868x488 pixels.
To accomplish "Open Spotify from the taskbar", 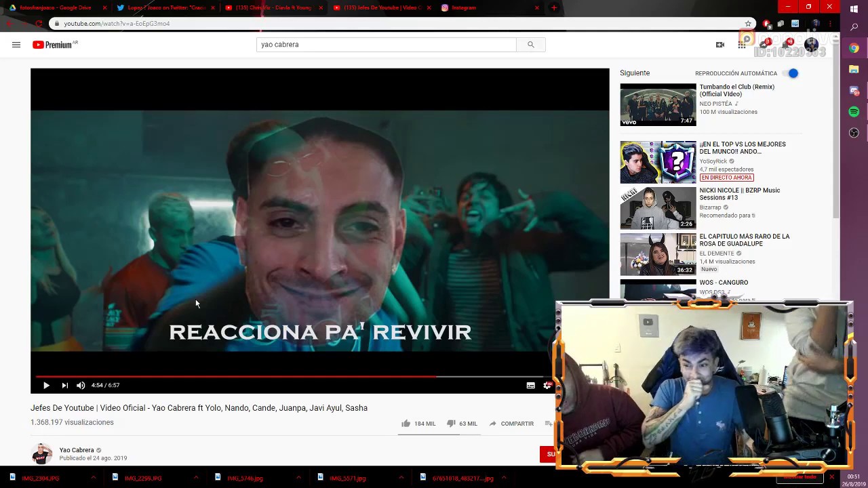I will tap(854, 111).
